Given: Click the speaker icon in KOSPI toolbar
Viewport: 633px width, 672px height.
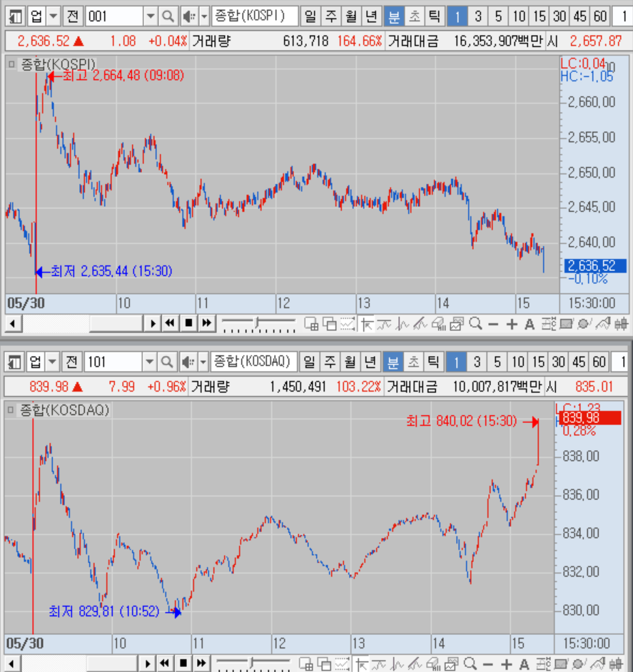Looking at the screenshot, I should click(189, 16).
